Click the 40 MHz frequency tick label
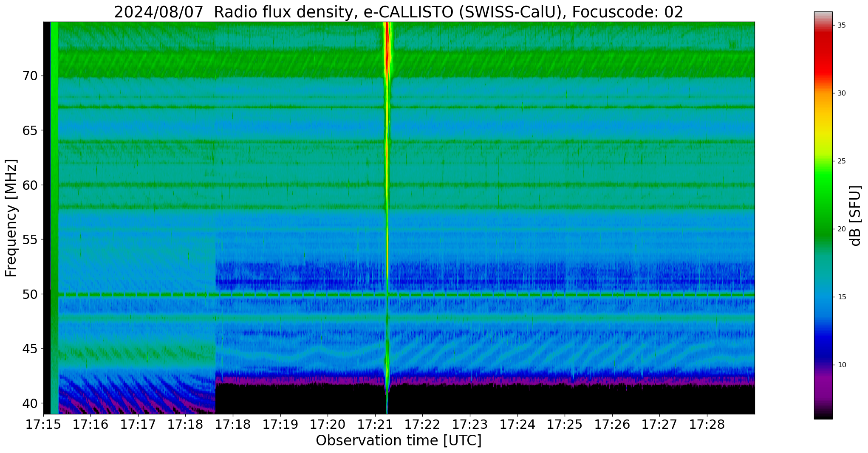This screenshot has width=868, height=453. [x=30, y=403]
